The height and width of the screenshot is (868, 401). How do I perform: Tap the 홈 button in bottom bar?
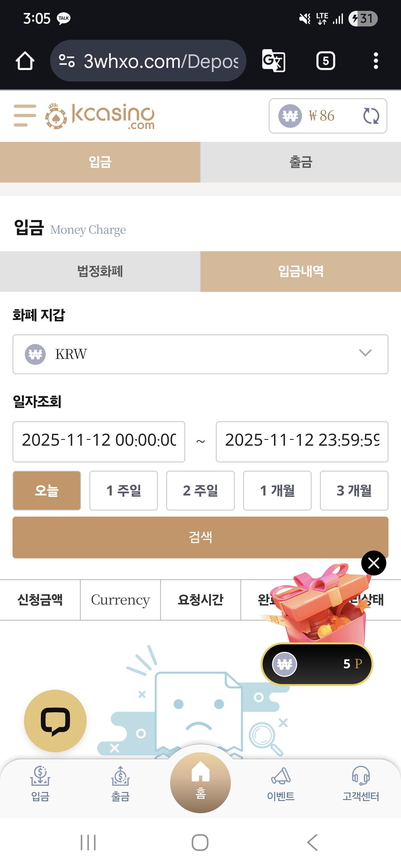click(200, 782)
